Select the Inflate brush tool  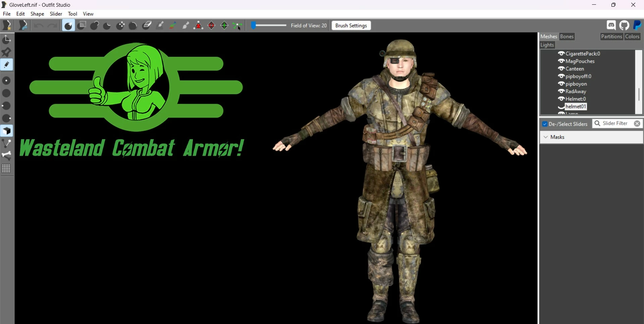95,25
